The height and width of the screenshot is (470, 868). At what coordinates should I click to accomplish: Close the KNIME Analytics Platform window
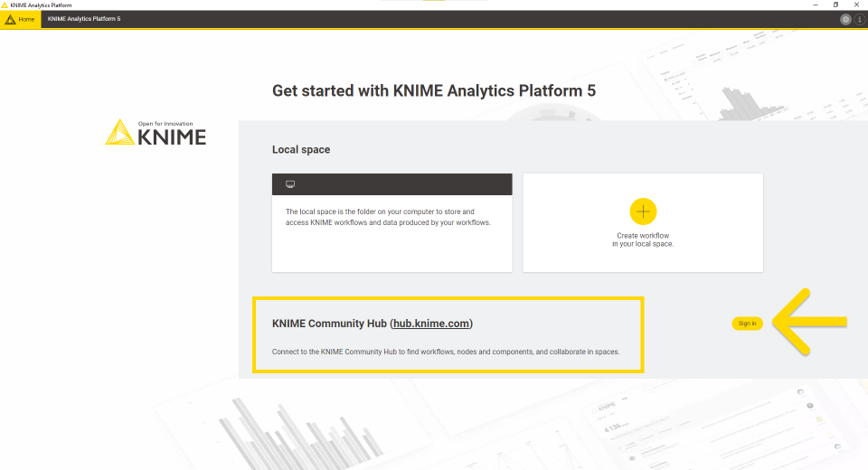[856, 5]
